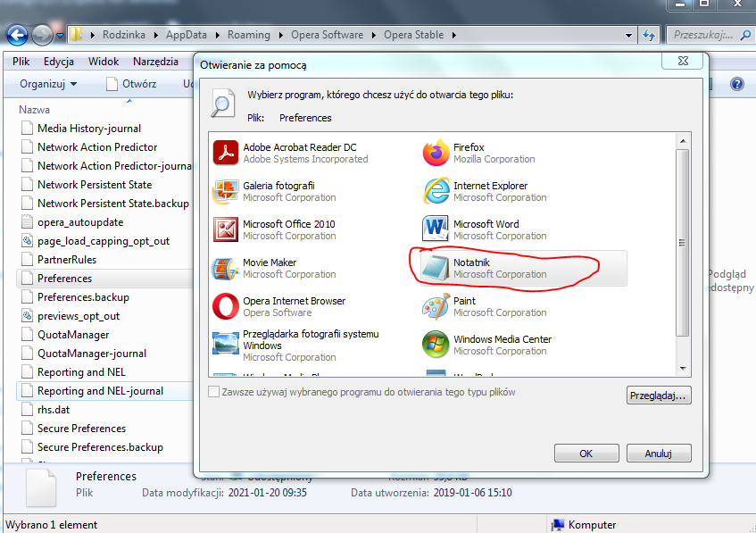Click the program list scrollbar thumb

(682, 243)
